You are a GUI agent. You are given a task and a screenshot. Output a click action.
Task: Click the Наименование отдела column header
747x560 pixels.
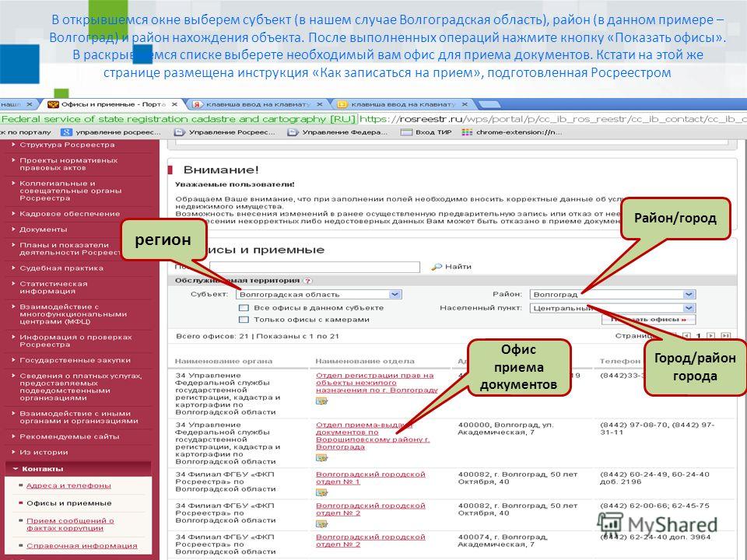pyautogui.click(x=365, y=362)
